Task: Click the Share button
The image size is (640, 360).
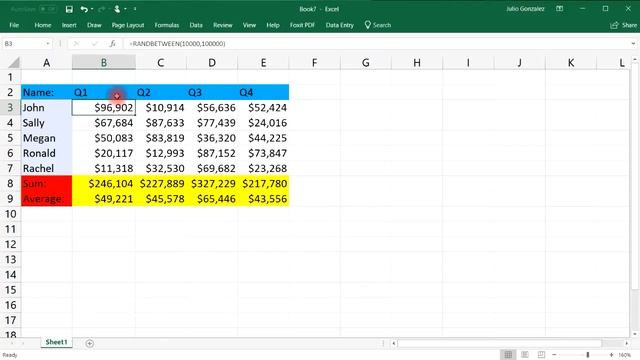Action: point(623,25)
